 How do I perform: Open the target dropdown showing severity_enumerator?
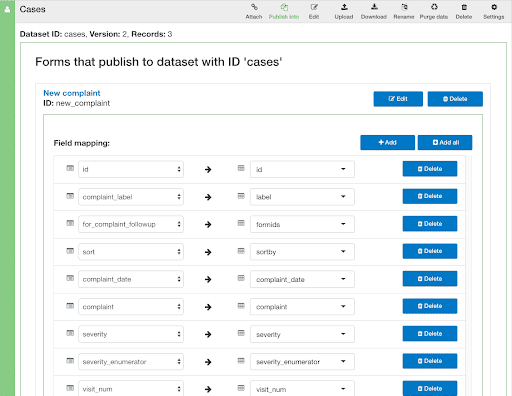(x=302, y=362)
